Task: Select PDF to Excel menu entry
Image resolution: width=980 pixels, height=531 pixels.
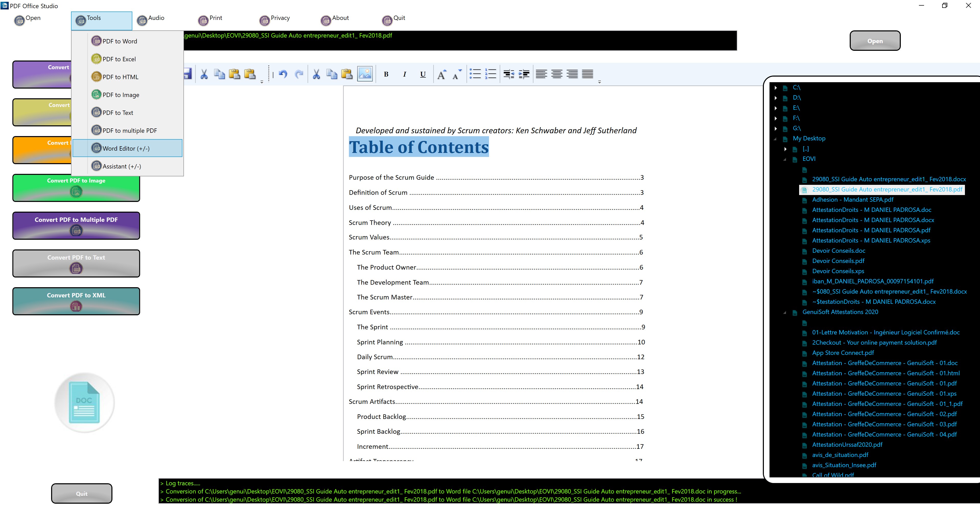Action: [x=119, y=59]
